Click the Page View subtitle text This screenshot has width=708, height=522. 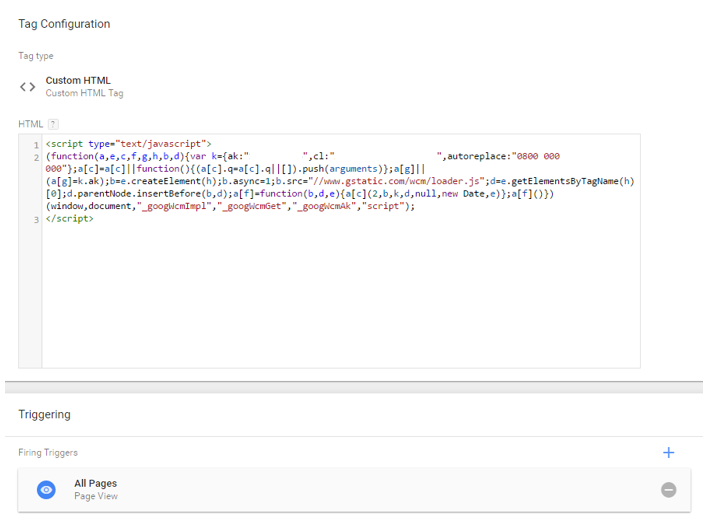(96, 496)
